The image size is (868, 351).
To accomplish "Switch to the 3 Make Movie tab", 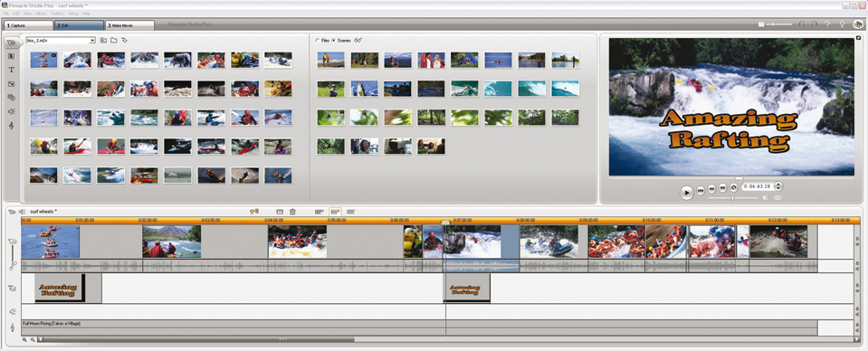I will (x=129, y=25).
